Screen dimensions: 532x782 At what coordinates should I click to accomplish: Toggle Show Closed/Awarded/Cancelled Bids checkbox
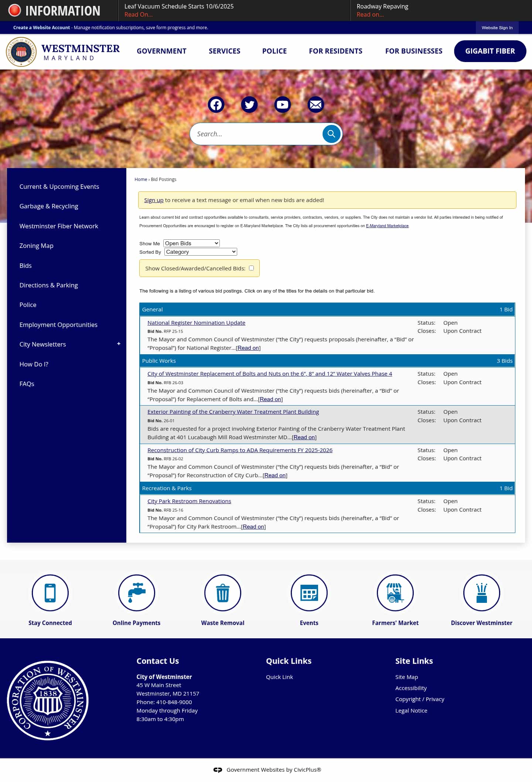(252, 268)
